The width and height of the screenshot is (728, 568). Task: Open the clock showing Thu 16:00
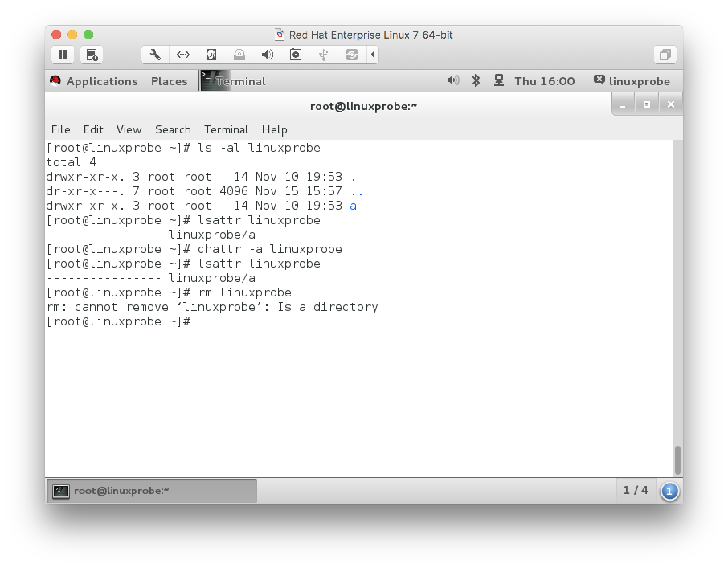[x=545, y=81]
